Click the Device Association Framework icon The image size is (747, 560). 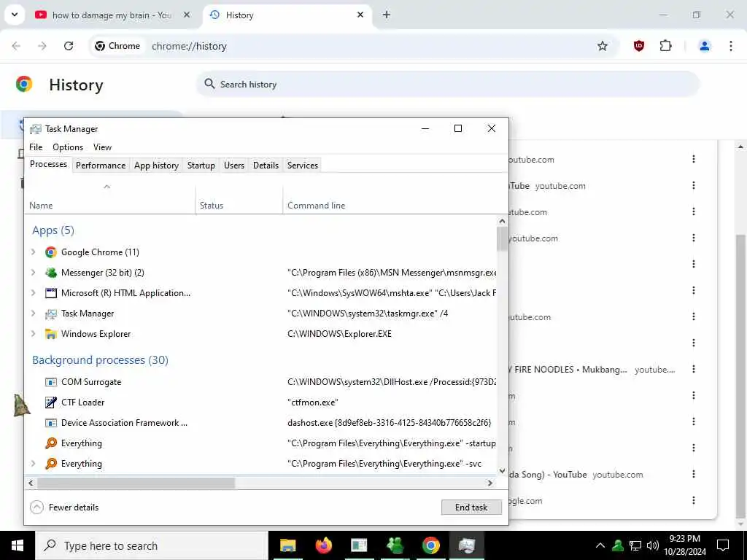pyautogui.click(x=51, y=423)
